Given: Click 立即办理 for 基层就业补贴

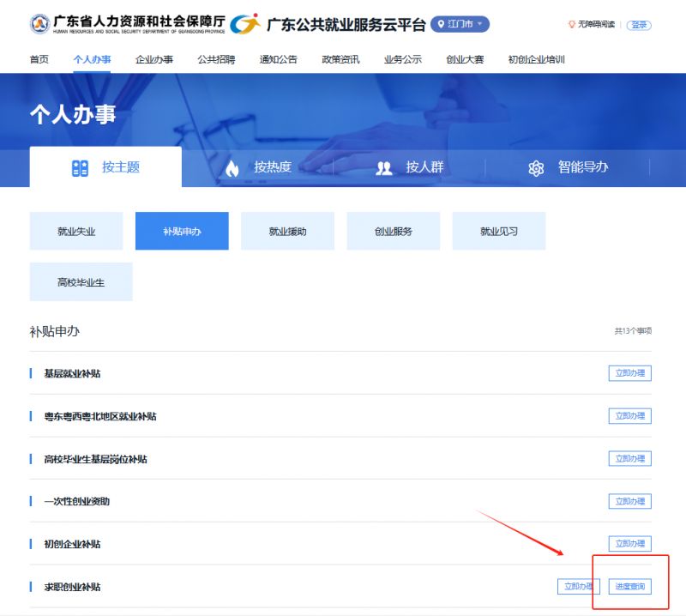Looking at the screenshot, I should pyautogui.click(x=629, y=373).
